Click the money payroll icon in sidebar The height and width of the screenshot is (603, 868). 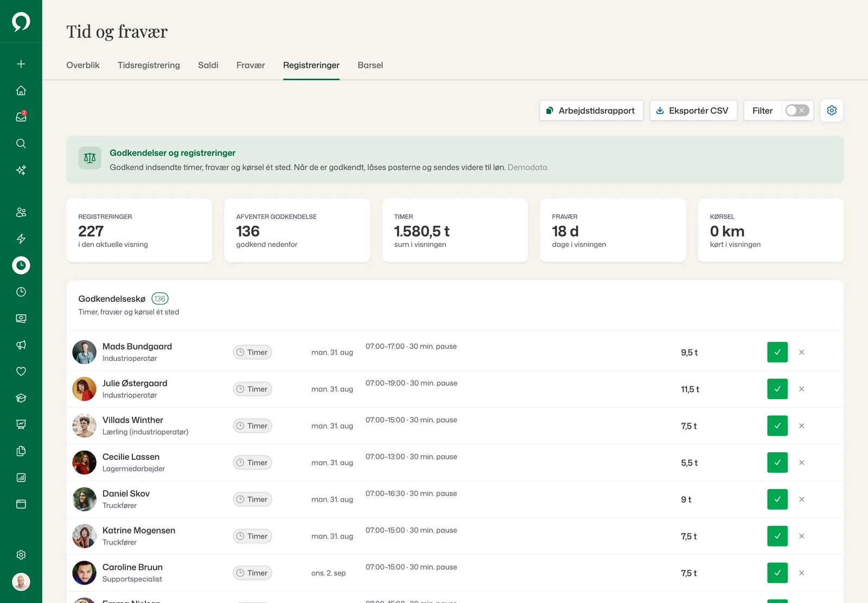21,319
